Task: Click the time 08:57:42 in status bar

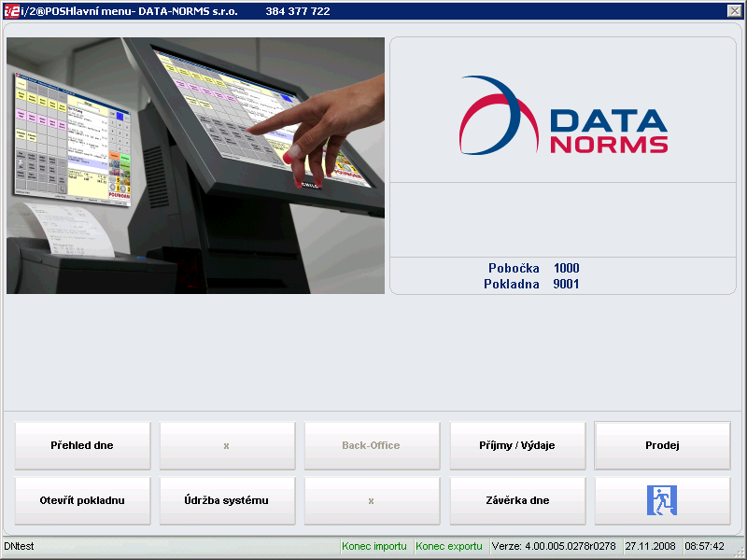Action: point(704,546)
